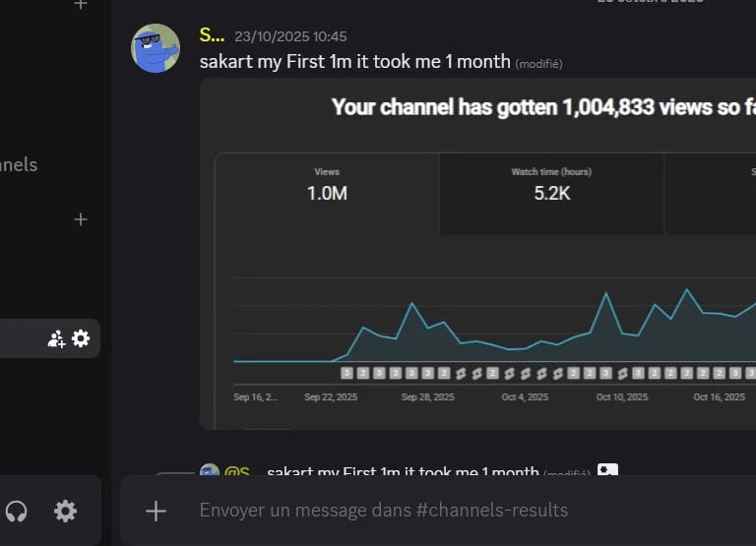Click the image attachment icon in reply preview
This screenshot has height=546, width=756.
pos(607,472)
